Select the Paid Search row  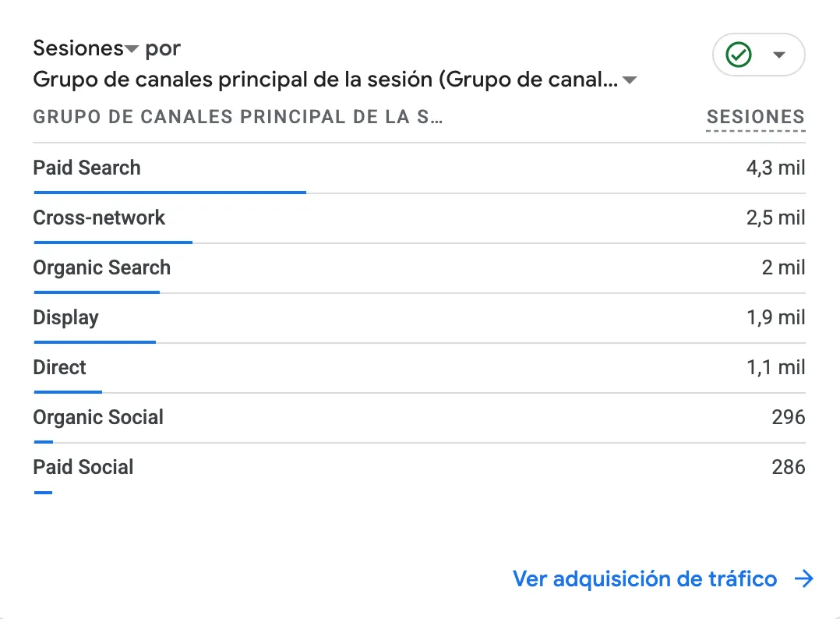[x=419, y=168]
